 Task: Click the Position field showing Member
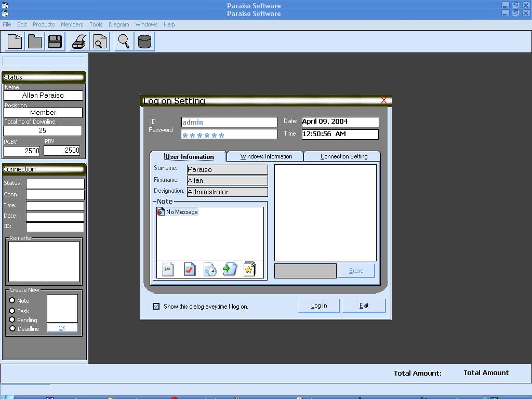pos(43,113)
